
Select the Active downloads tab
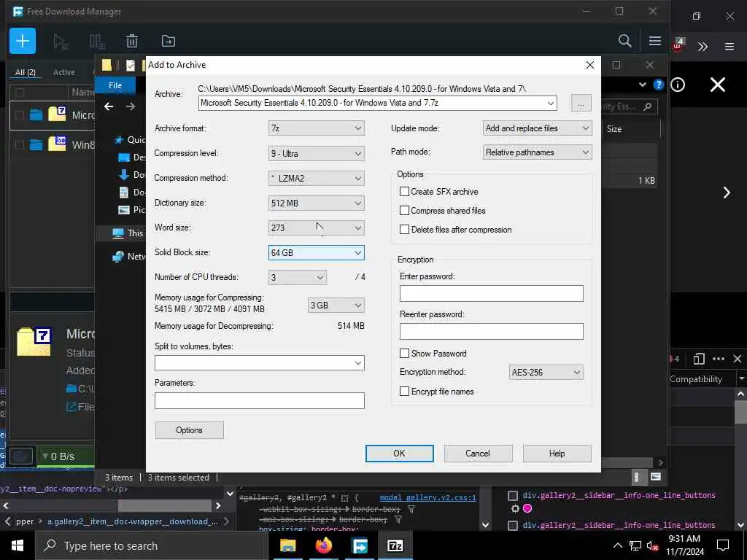pos(64,72)
